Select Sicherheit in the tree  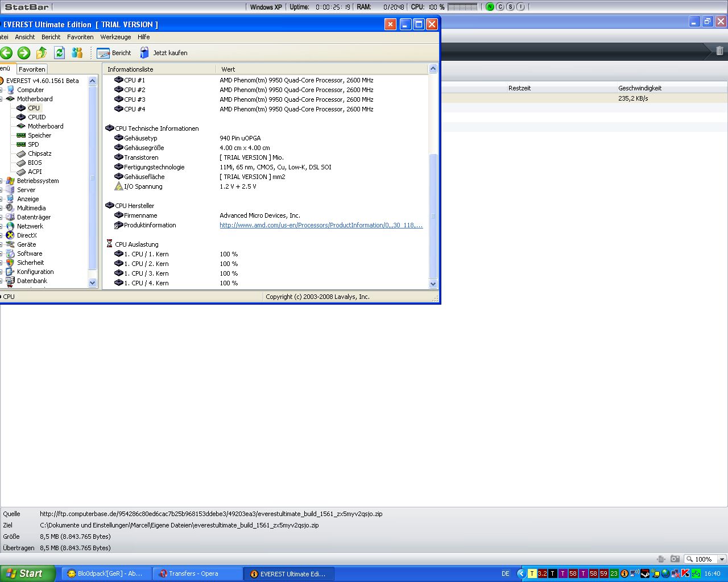31,263
